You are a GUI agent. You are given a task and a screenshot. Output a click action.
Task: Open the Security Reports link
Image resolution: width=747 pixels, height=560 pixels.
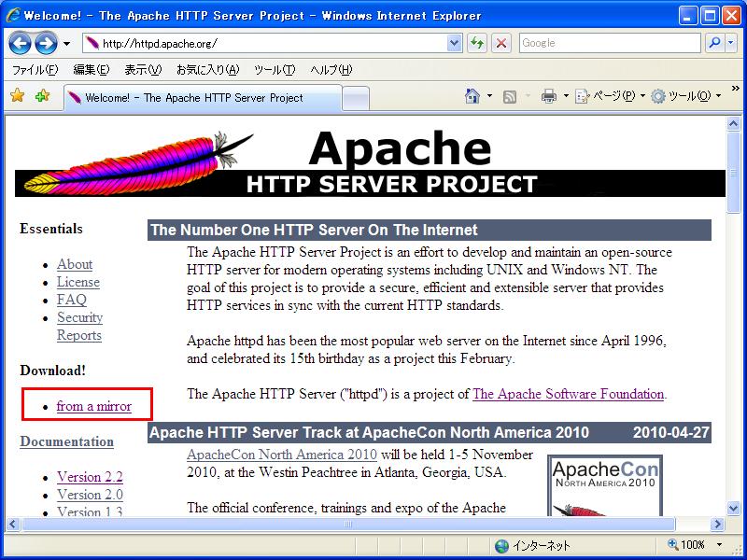point(79,326)
